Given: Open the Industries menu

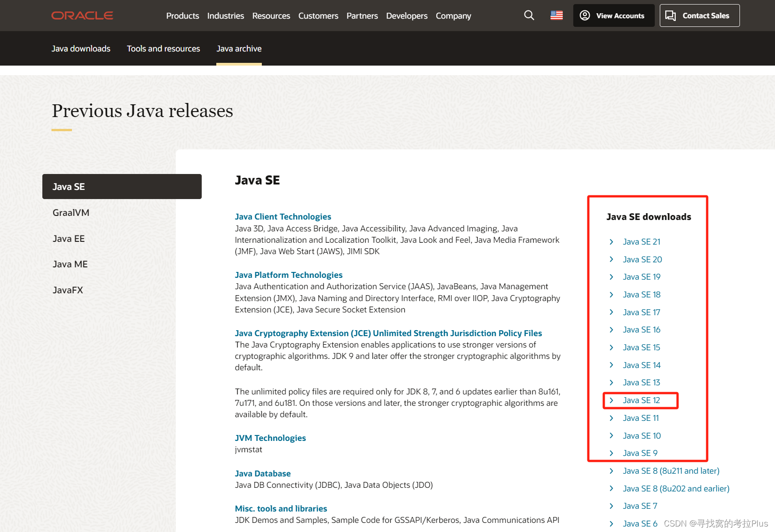Looking at the screenshot, I should pyautogui.click(x=225, y=15).
